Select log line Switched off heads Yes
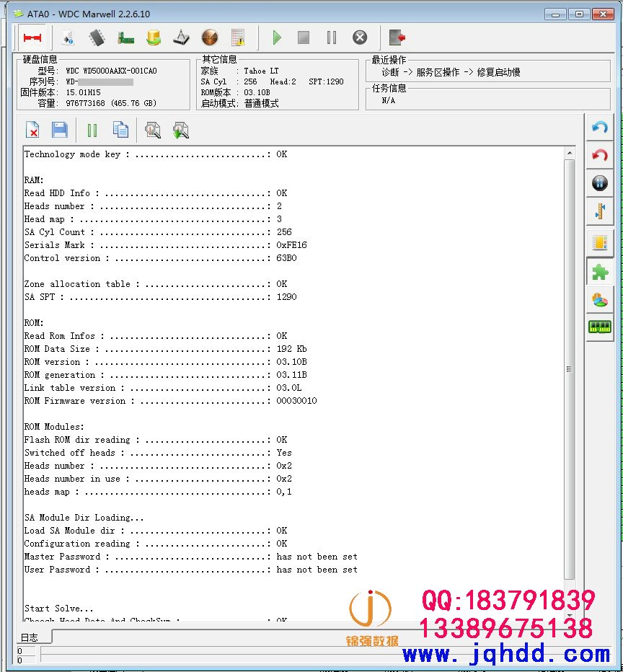Screen dimensions: 623x672 tap(158, 453)
